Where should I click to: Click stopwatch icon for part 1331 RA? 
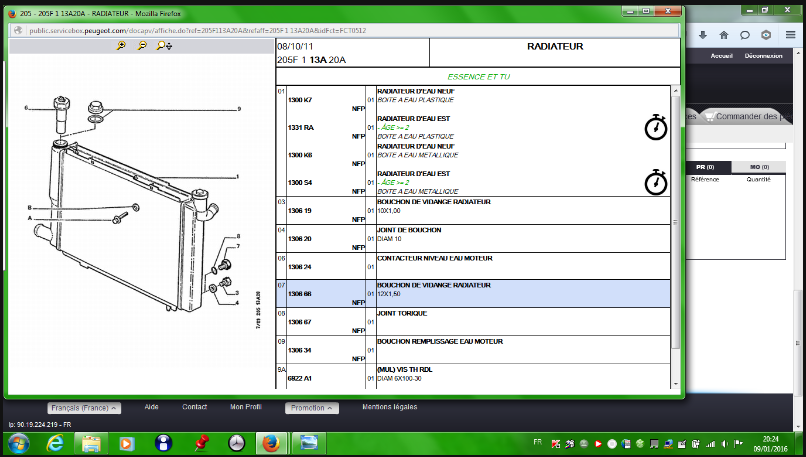point(656,127)
